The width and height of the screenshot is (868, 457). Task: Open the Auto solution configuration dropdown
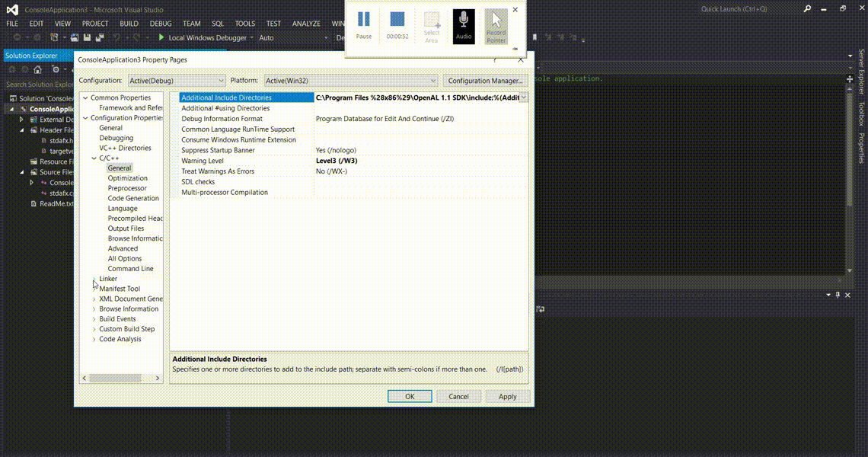[x=293, y=37]
